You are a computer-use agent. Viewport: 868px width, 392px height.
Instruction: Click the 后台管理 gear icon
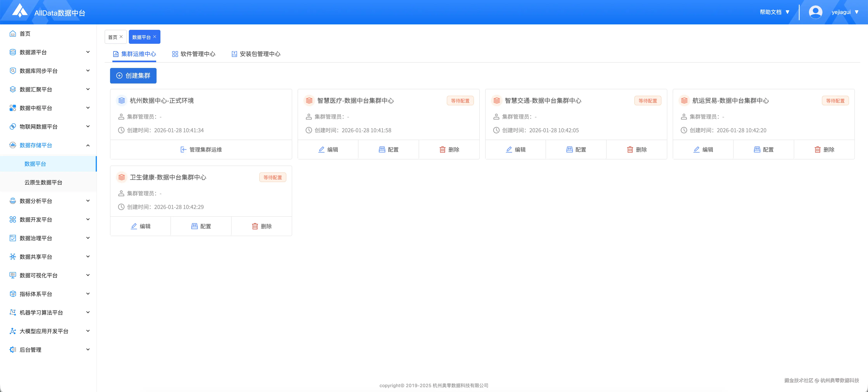click(12, 350)
